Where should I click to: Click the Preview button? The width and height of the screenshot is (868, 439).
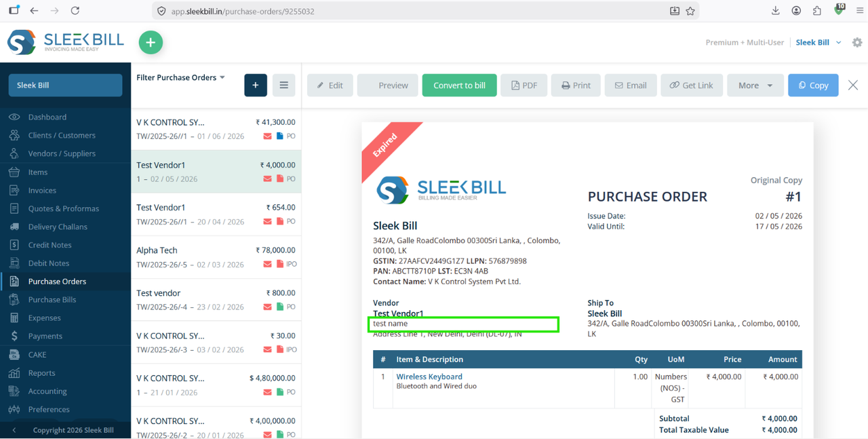pos(388,85)
